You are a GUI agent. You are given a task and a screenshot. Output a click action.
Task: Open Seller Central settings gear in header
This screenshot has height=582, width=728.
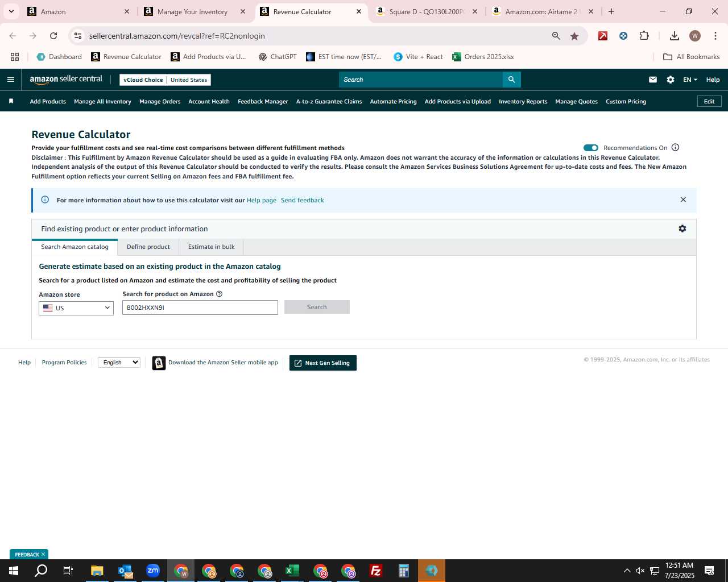coord(671,80)
